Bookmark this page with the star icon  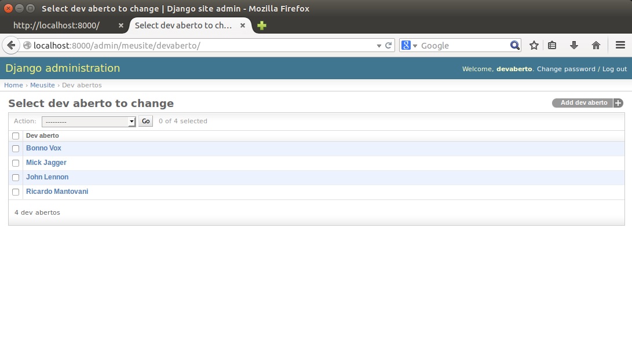[x=534, y=45]
